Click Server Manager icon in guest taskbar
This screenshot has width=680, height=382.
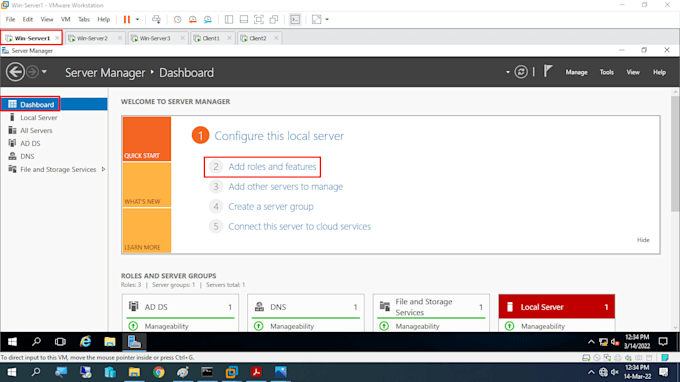(x=134, y=342)
